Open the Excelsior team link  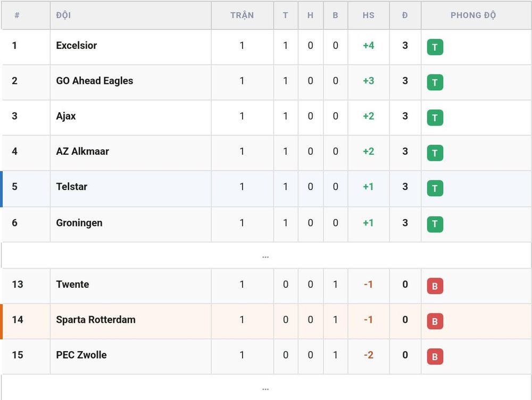click(x=76, y=45)
